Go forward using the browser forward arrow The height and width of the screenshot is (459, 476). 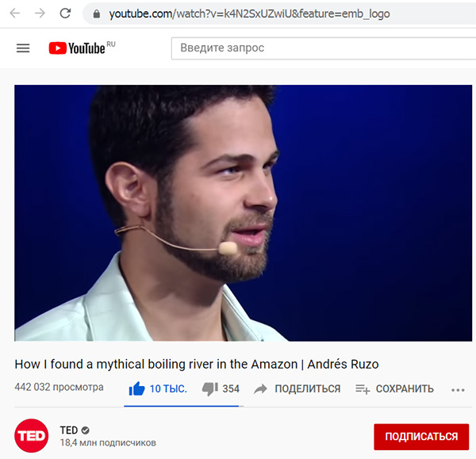40,13
